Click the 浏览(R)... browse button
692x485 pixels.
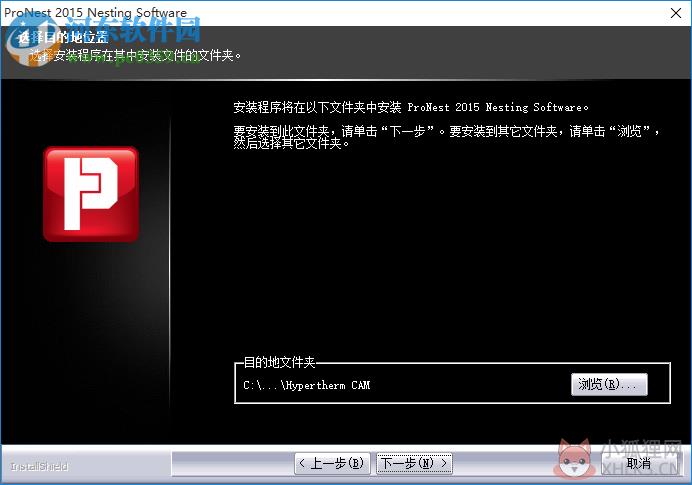point(609,384)
